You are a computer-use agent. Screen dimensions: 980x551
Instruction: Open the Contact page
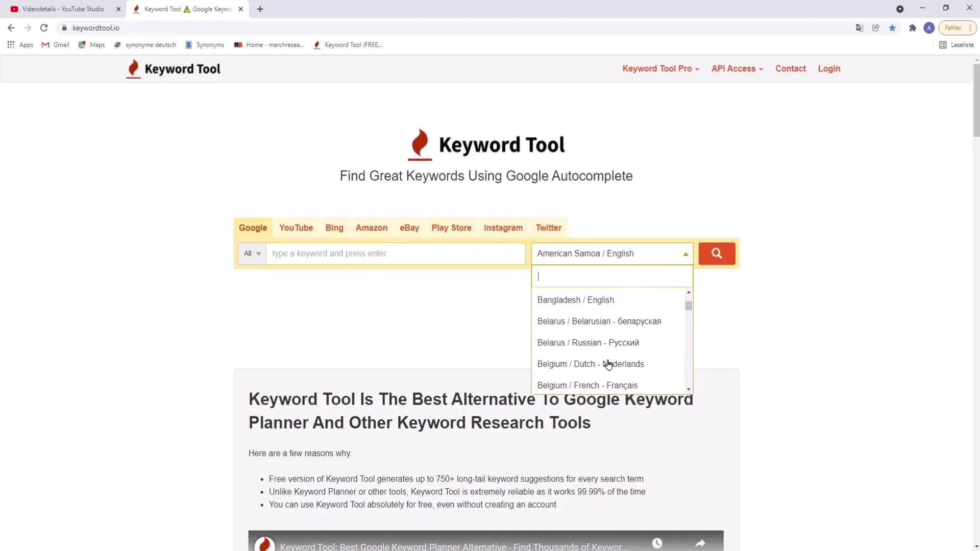pos(790,69)
